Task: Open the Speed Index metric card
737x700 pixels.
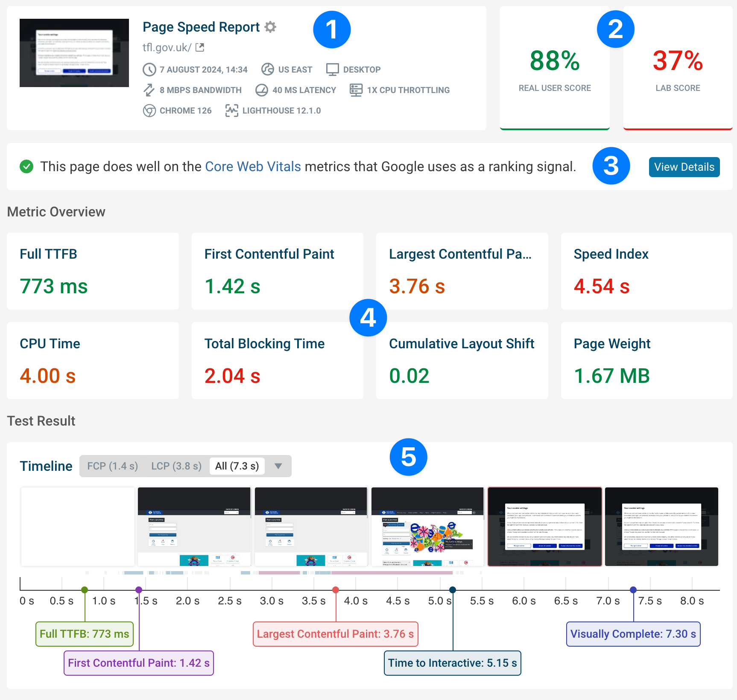Action: [x=647, y=271]
